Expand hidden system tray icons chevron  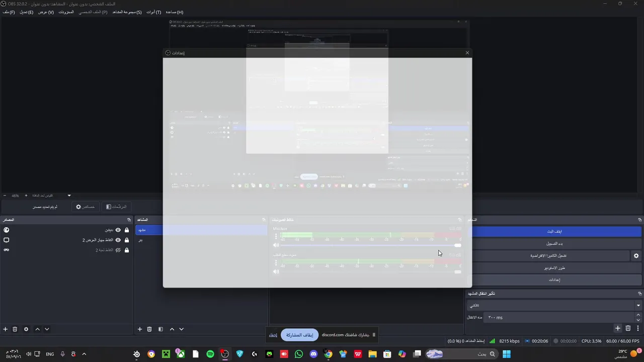point(84,354)
